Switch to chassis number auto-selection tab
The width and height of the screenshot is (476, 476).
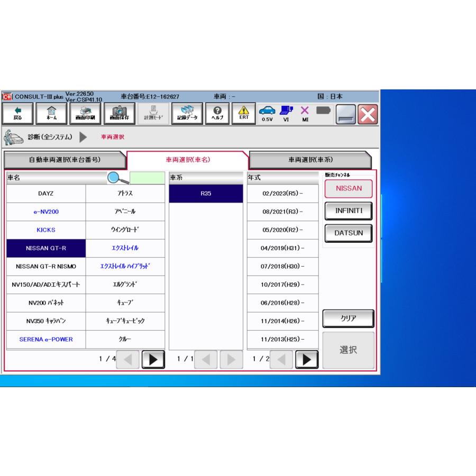(x=65, y=160)
